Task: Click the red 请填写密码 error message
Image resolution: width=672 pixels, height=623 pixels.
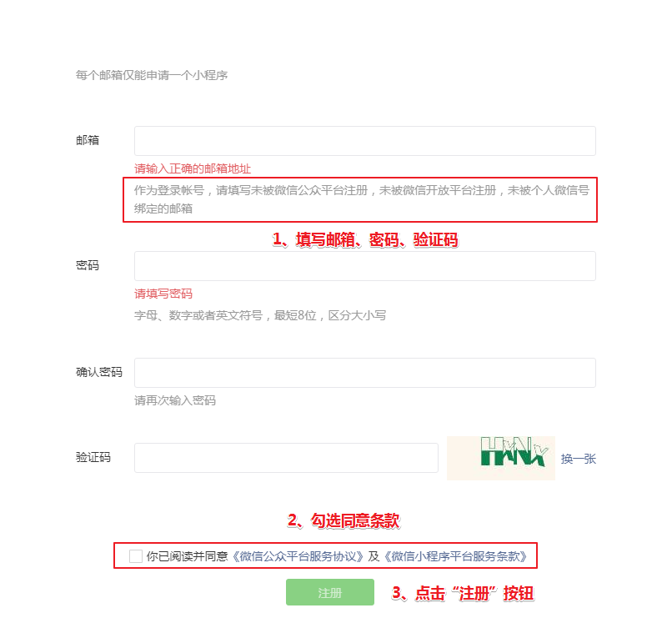Action: tap(163, 294)
